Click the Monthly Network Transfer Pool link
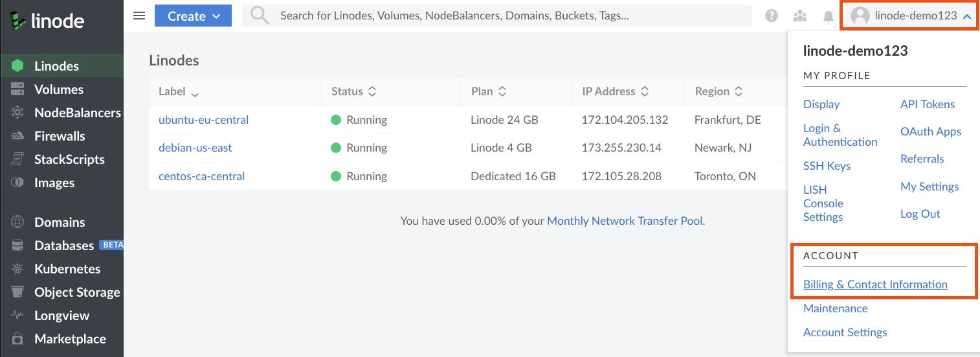 tap(625, 221)
